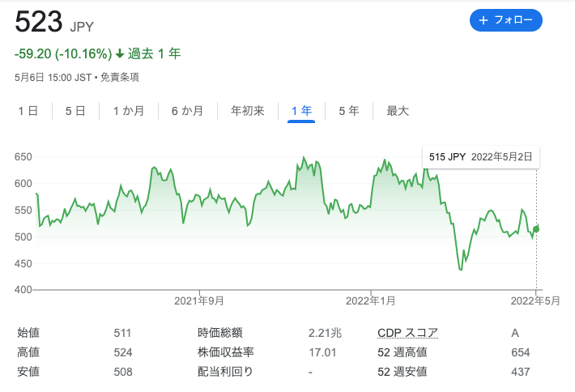Click the down arrow next to -10.16%
This screenshot has width=575, height=392.
pos(120,54)
